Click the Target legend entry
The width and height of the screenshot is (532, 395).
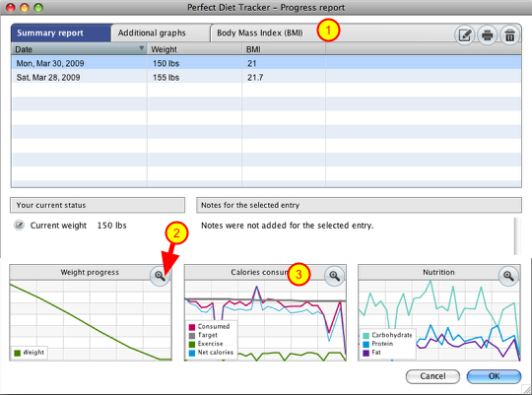[x=203, y=335]
